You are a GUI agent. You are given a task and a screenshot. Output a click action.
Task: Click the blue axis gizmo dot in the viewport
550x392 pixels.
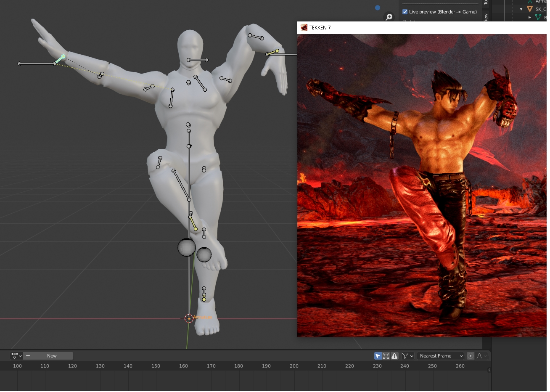coord(378,8)
